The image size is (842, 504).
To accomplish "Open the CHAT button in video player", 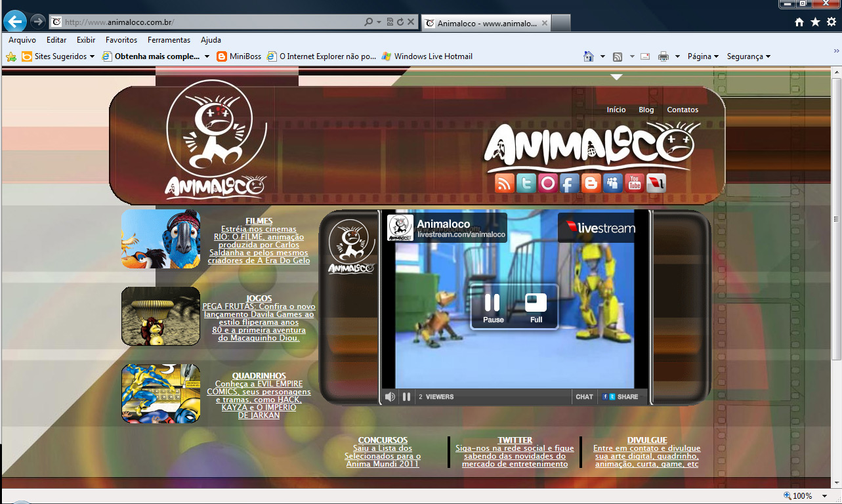I will click(584, 396).
